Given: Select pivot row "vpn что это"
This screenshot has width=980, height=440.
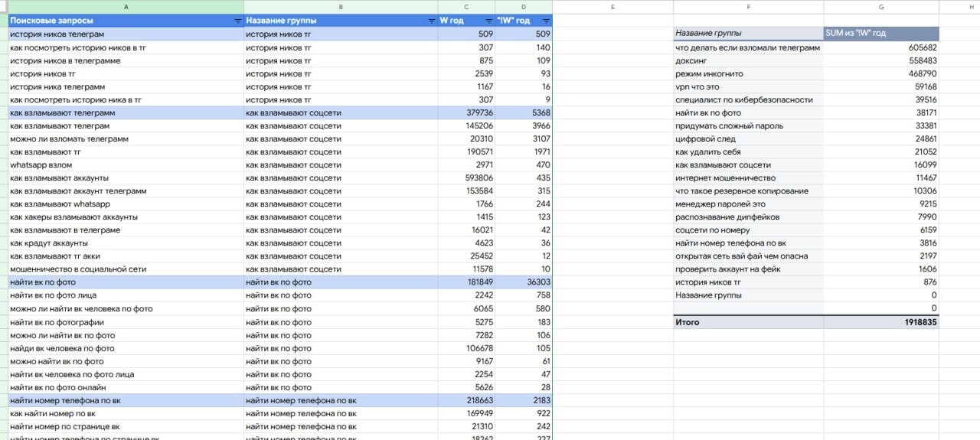Looking at the screenshot, I should [x=748, y=86].
